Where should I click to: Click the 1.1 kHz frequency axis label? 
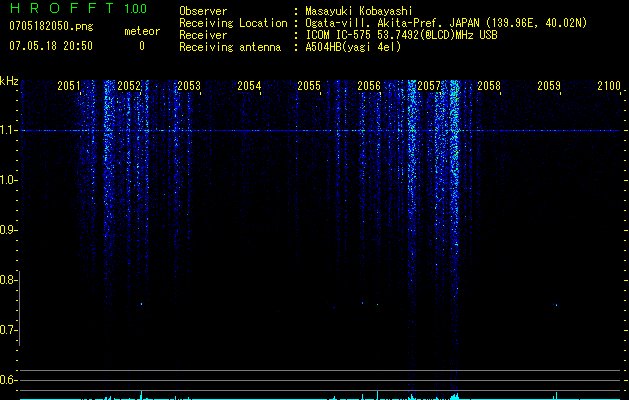pyautogui.click(x=8, y=130)
